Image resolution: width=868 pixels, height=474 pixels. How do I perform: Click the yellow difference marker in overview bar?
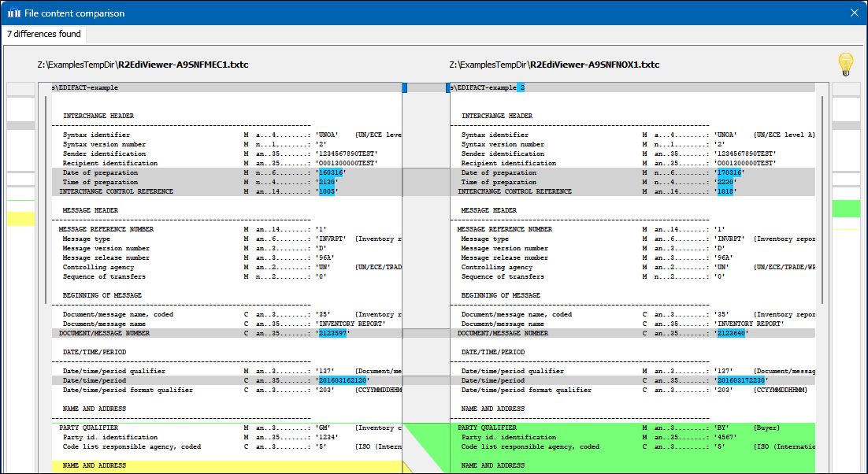pyautogui.click(x=20, y=220)
